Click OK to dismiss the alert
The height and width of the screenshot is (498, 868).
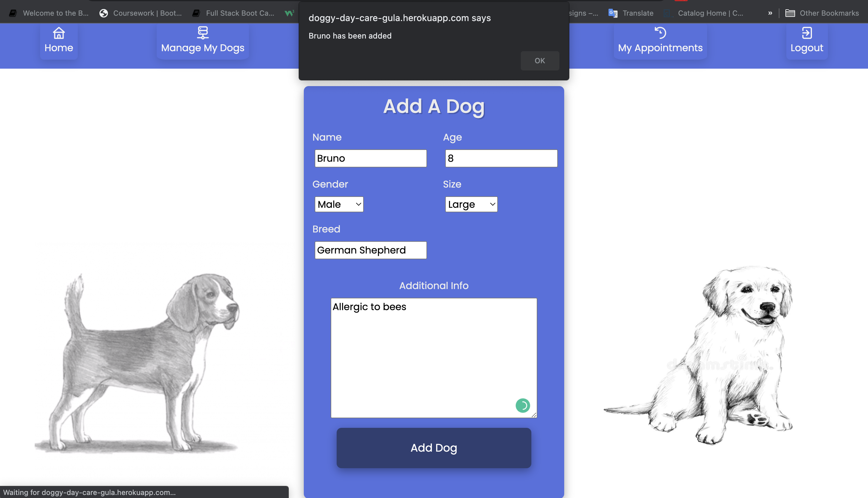[x=539, y=60]
